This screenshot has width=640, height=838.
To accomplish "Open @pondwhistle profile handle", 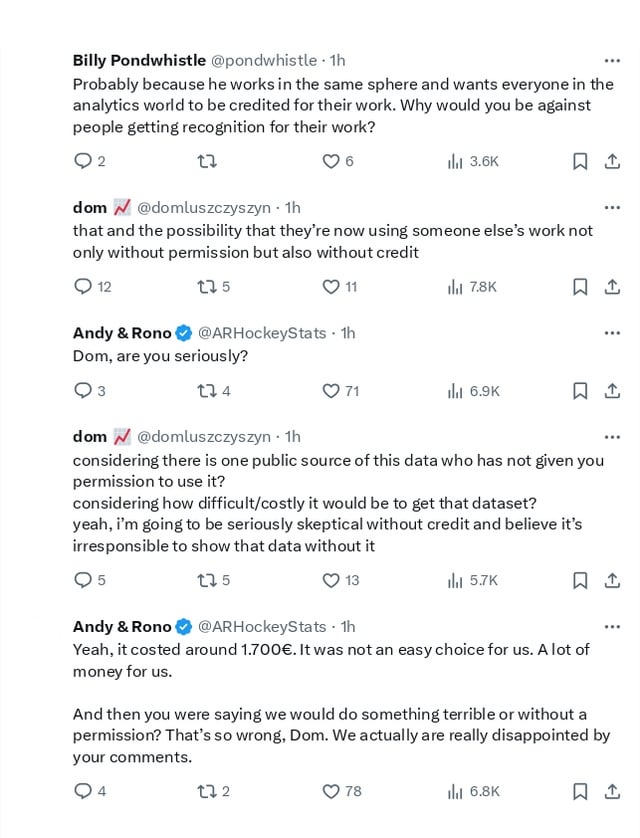I will (264, 61).
